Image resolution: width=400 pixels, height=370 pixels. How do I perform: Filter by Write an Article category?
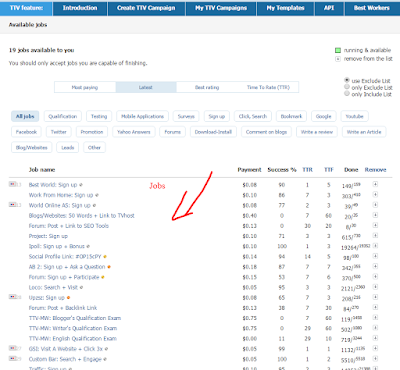pyautogui.click(x=364, y=132)
